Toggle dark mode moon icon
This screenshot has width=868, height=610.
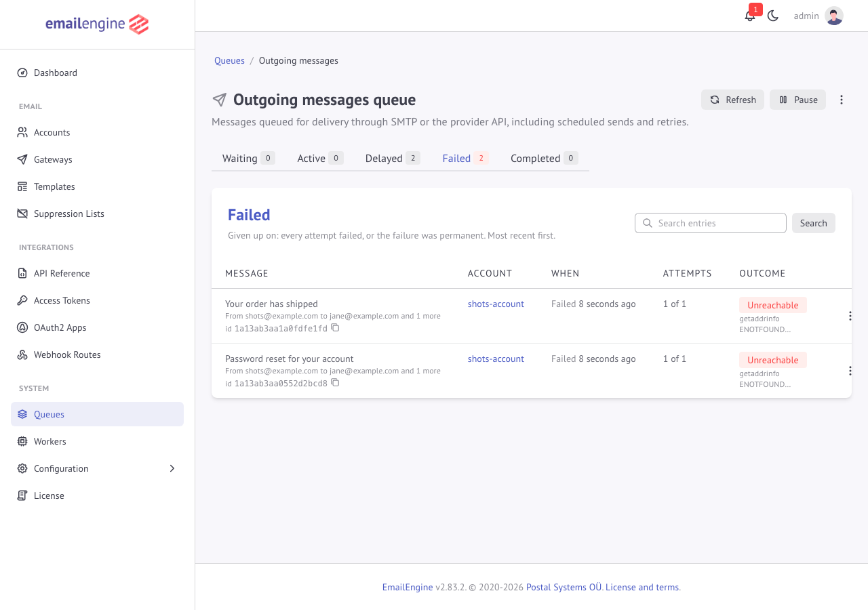pyautogui.click(x=773, y=16)
